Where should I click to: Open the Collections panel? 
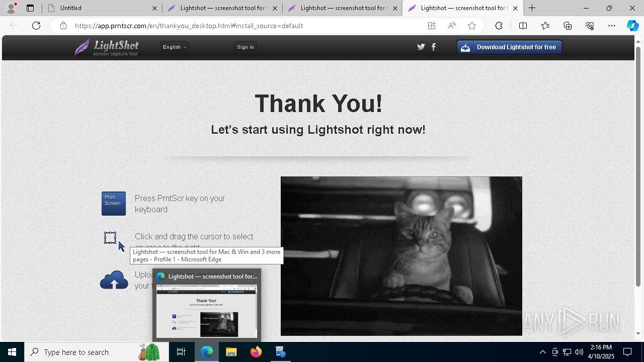tap(568, 26)
